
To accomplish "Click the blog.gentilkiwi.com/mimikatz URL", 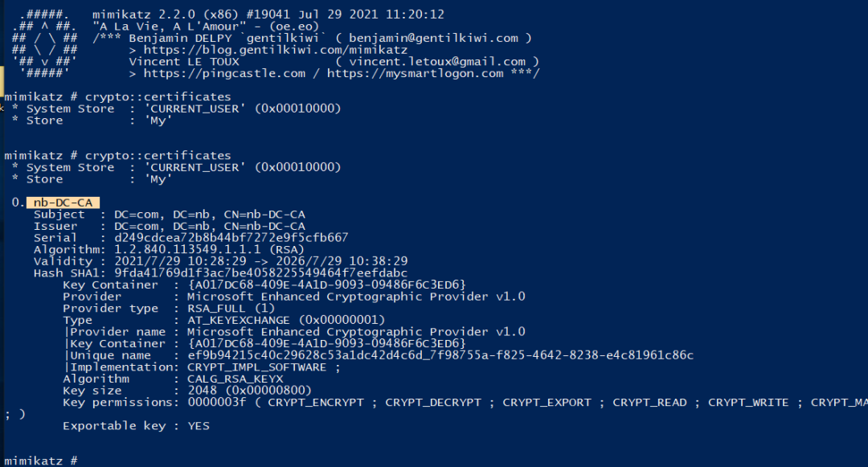I will [275, 50].
